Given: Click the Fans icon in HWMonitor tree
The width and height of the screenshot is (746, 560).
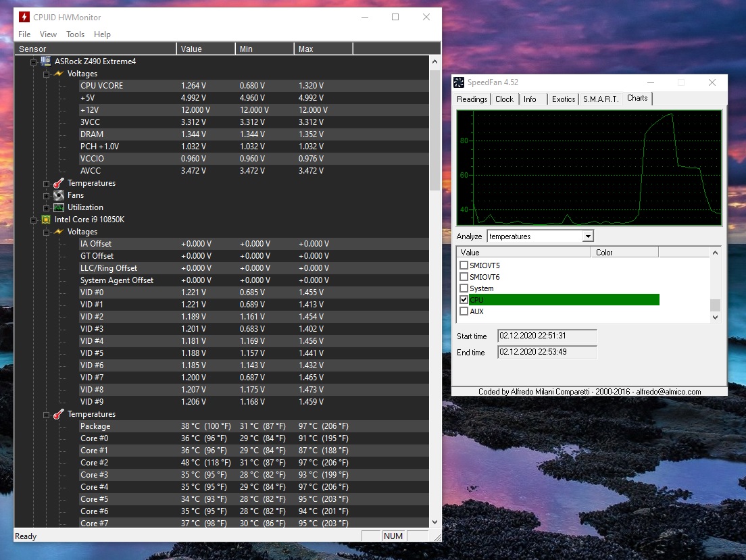Looking at the screenshot, I should tap(59, 195).
